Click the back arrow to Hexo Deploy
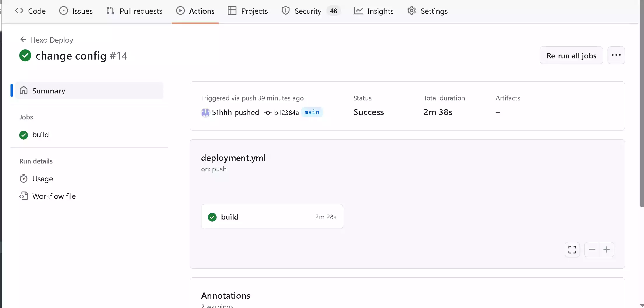The image size is (644, 308). pos(23,40)
